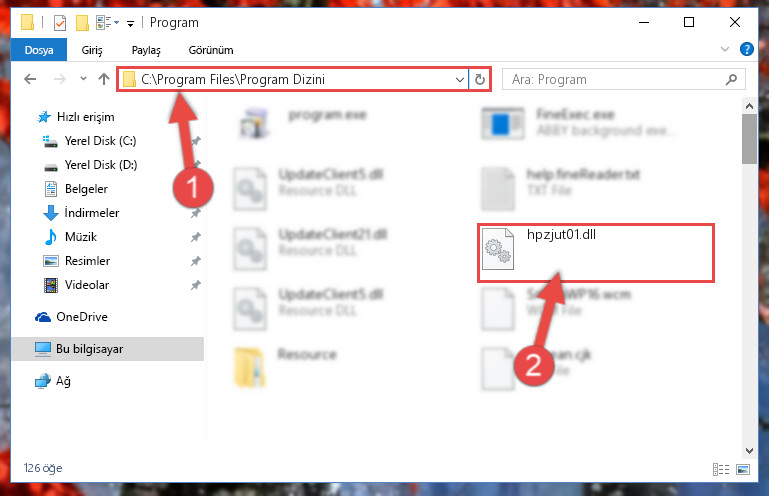Image resolution: width=769 pixels, height=496 pixels.
Task: Open the Paylaş ribbon tab
Action: [x=146, y=50]
